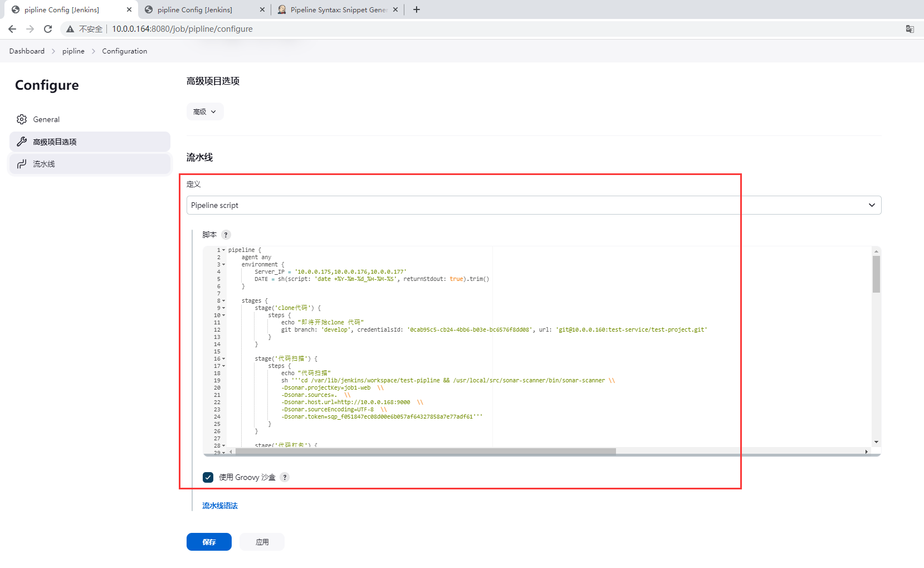The width and height of the screenshot is (924, 568).
Task: Click the not-secure warning triangle icon
Action: (70, 29)
